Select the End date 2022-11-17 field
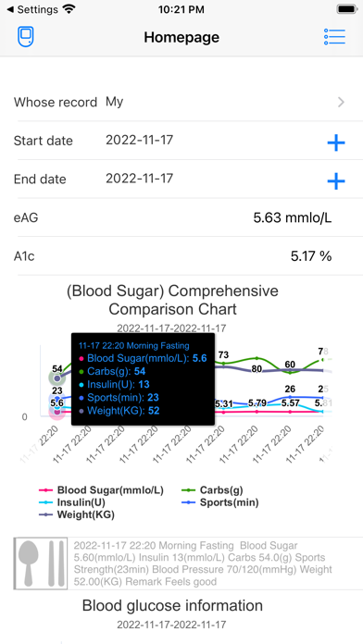Image resolution: width=363 pixels, height=644 pixels. (139, 179)
